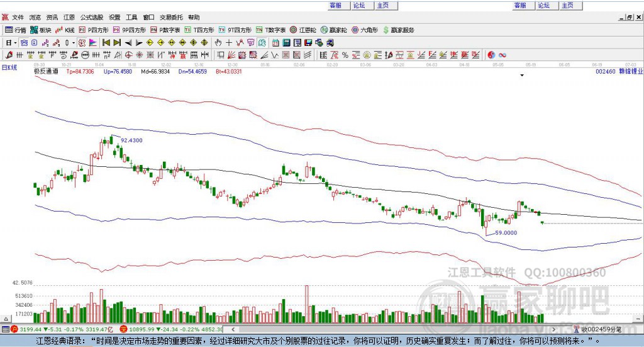This screenshot has height=347, width=644.
Task: Click the stock code 002460
Action: point(606,72)
